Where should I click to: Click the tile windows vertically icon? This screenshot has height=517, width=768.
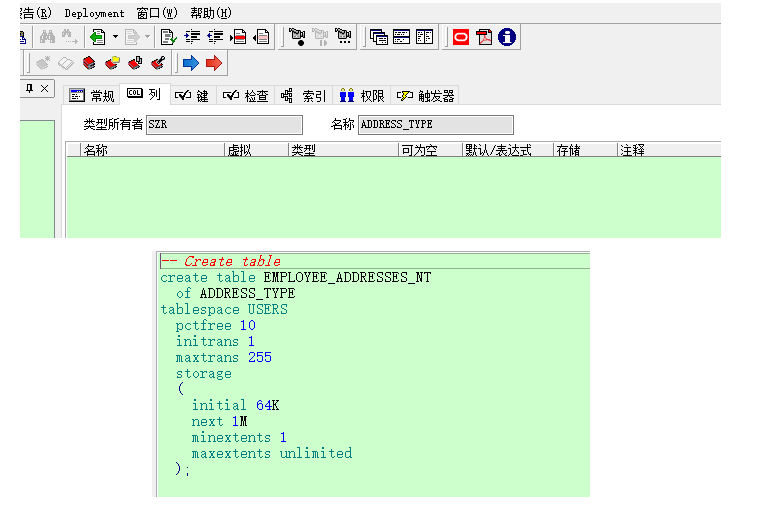pos(425,37)
